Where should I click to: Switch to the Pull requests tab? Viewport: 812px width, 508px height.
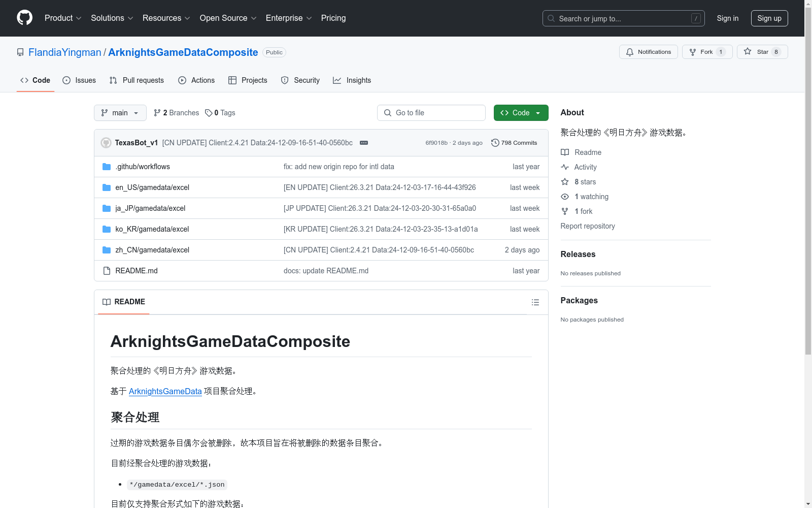coord(137,80)
